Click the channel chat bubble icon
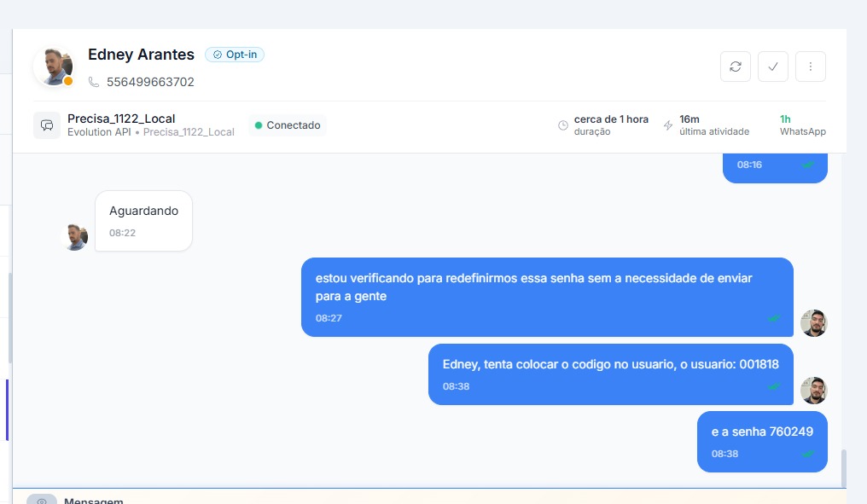The image size is (867, 504). click(x=47, y=125)
